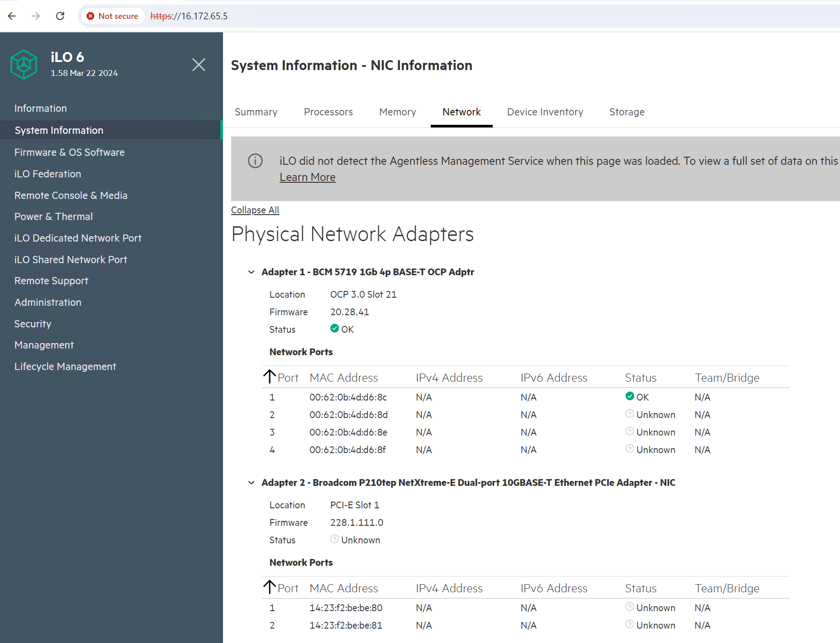Close the navigation sidebar with X
This screenshot has height=643, width=840.
click(199, 65)
